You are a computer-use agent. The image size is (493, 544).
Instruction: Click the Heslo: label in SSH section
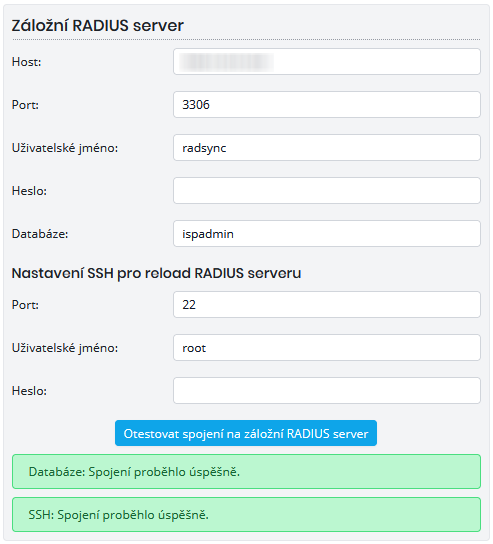click(x=29, y=391)
